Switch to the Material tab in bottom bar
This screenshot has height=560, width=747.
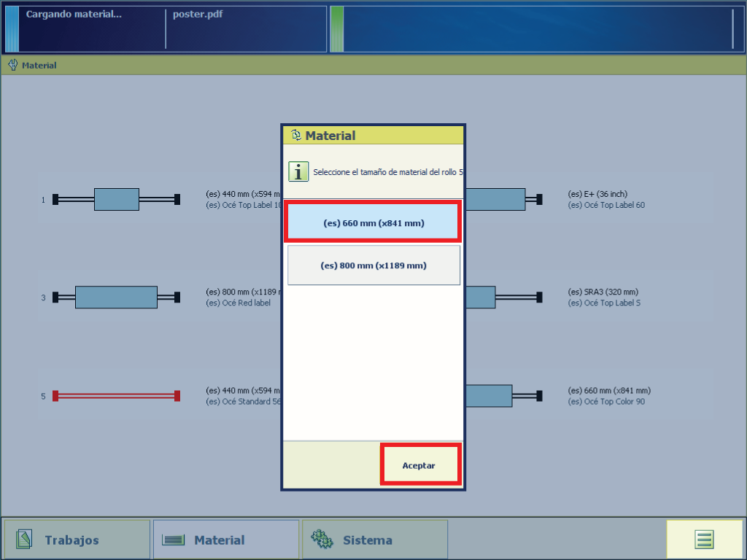point(226,540)
